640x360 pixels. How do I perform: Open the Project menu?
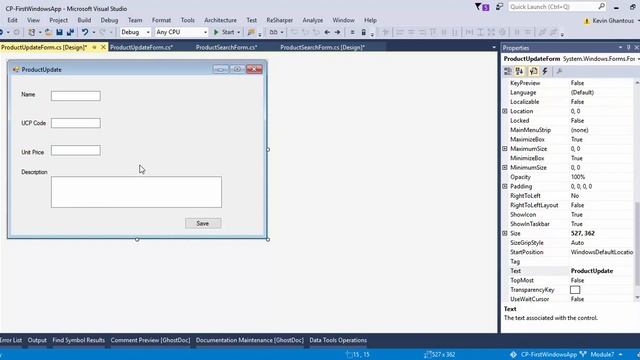tap(58, 20)
